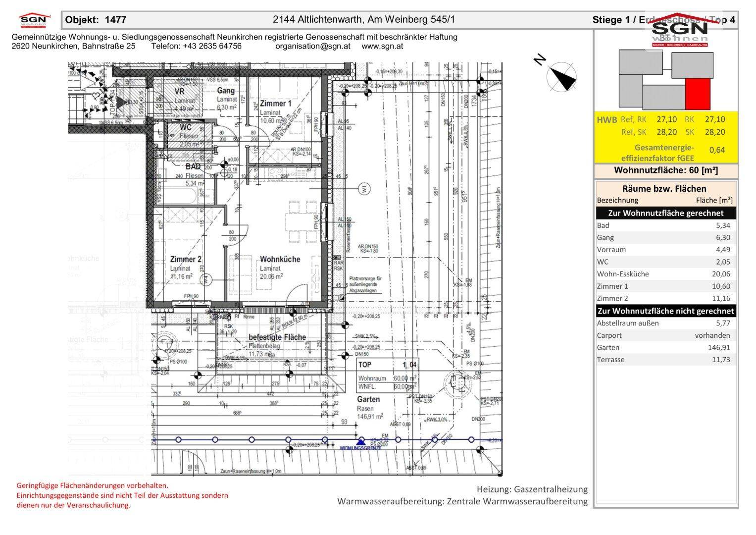This screenshot has width=756, height=535.
Task: Click the 'Heizung: Gaszentralheizung' footer text
Action: [532, 489]
